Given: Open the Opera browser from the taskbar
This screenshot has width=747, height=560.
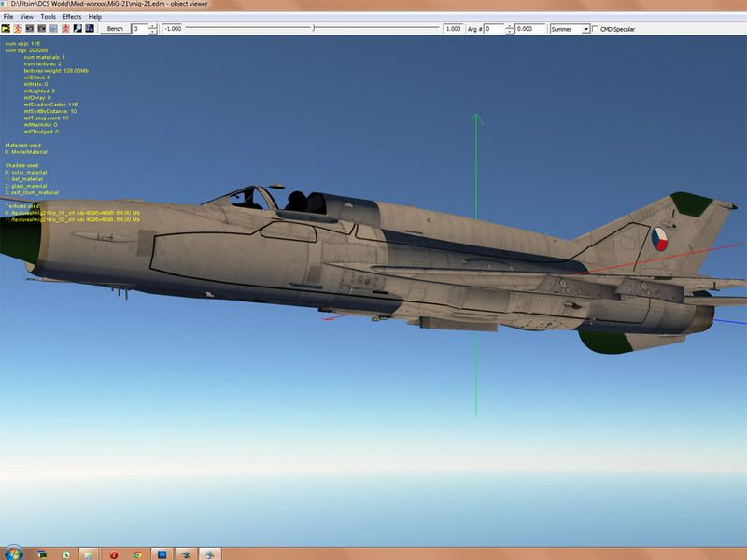Looking at the screenshot, I should click(x=114, y=553).
